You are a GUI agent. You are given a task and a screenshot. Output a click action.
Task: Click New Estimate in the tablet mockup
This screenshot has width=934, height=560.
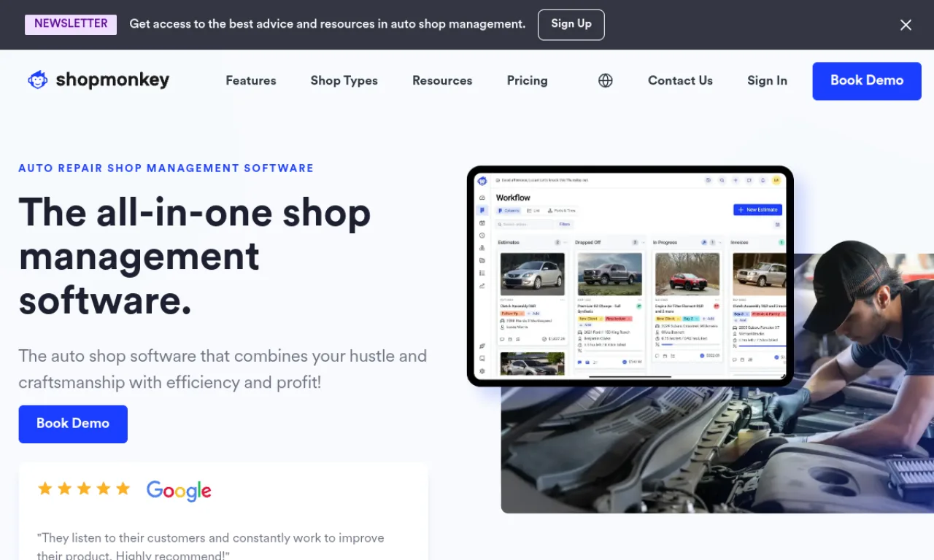[758, 210]
